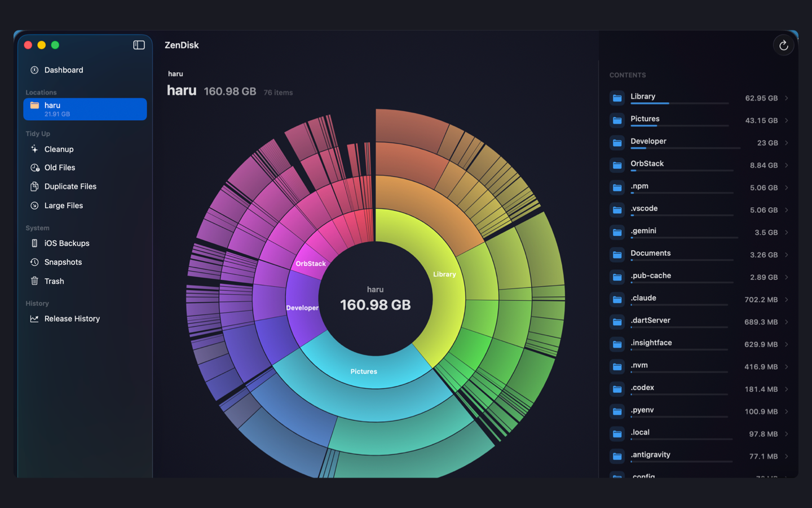Image resolution: width=812 pixels, height=508 pixels.
Task: Click the Developer folder icon in Contents
Action: pos(617,143)
